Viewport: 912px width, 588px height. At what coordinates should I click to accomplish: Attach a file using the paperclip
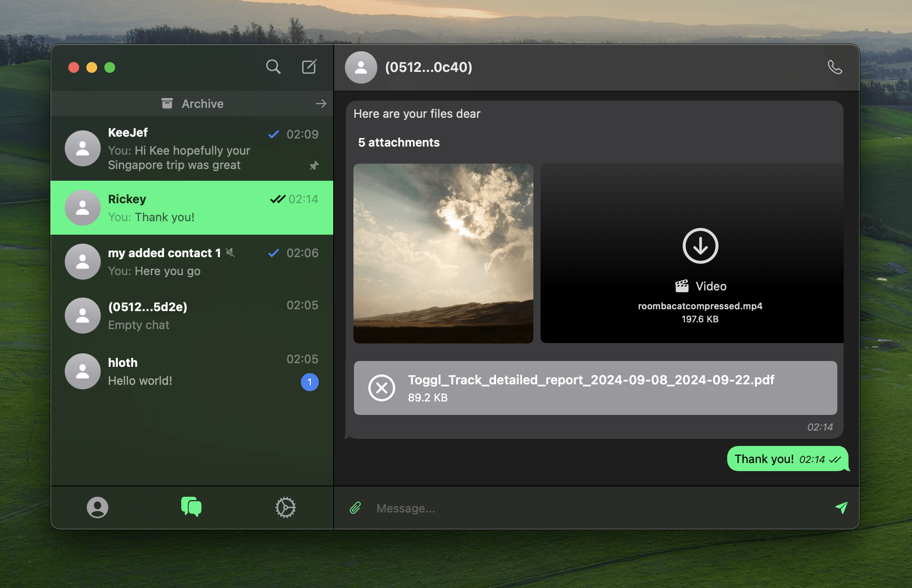coord(355,508)
